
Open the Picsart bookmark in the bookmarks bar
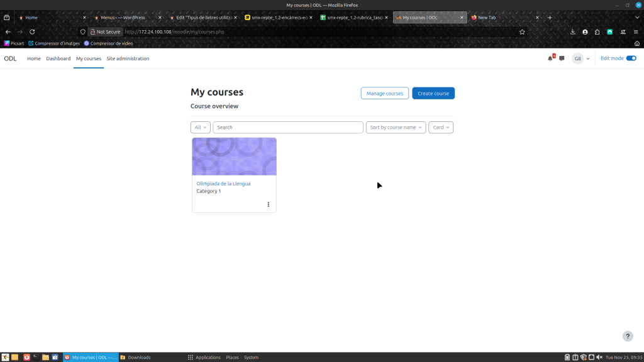click(x=14, y=43)
